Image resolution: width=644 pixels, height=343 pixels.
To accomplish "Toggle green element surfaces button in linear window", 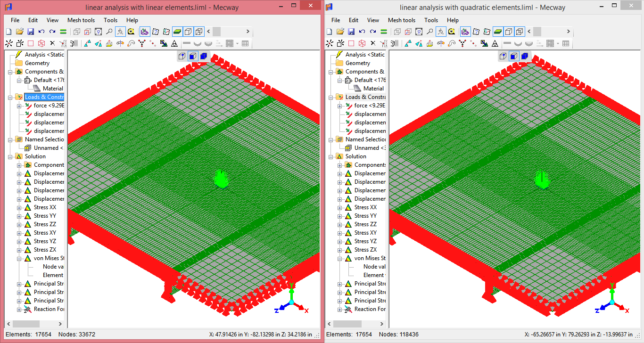I will pyautogui.click(x=177, y=32).
